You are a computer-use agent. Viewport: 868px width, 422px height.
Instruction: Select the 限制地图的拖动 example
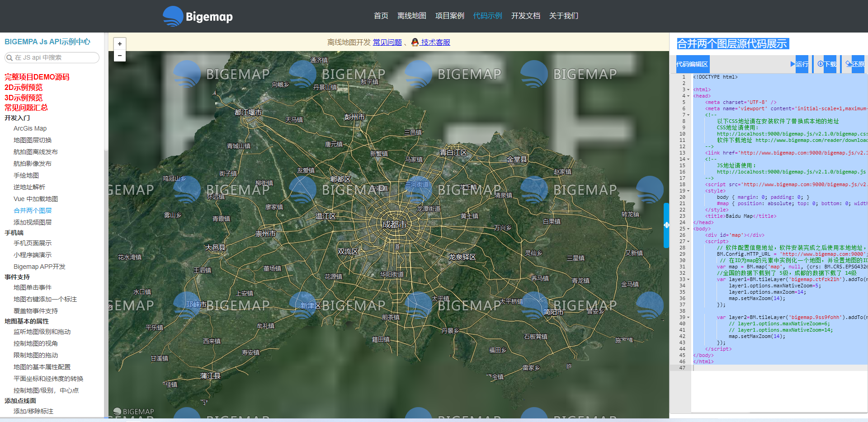[36, 355]
